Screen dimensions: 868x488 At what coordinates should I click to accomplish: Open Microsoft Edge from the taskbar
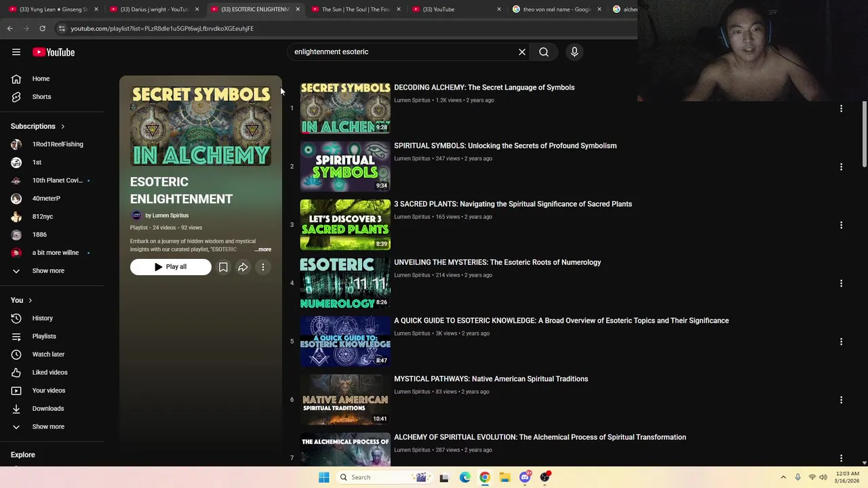pyautogui.click(x=465, y=477)
